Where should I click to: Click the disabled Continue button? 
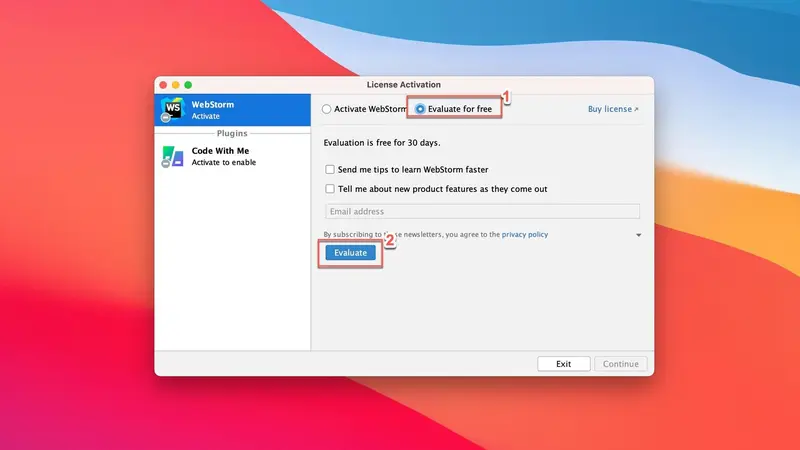pyautogui.click(x=620, y=364)
